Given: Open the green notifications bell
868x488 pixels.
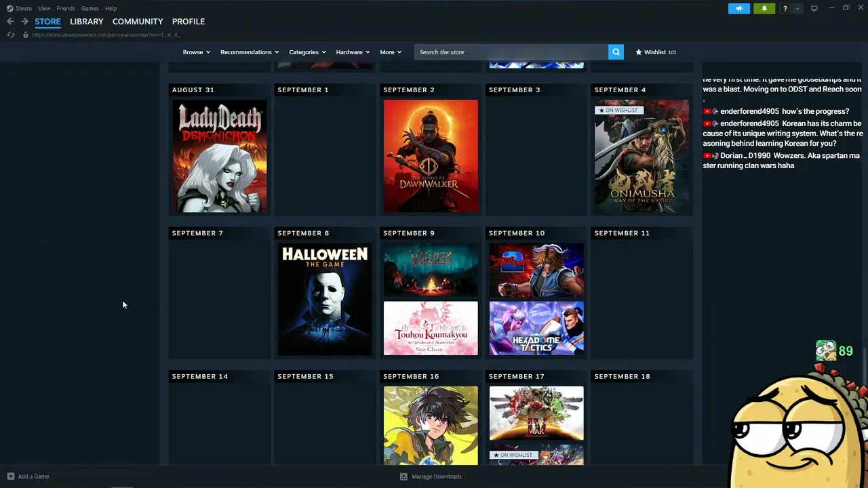Looking at the screenshot, I should click(764, 8).
